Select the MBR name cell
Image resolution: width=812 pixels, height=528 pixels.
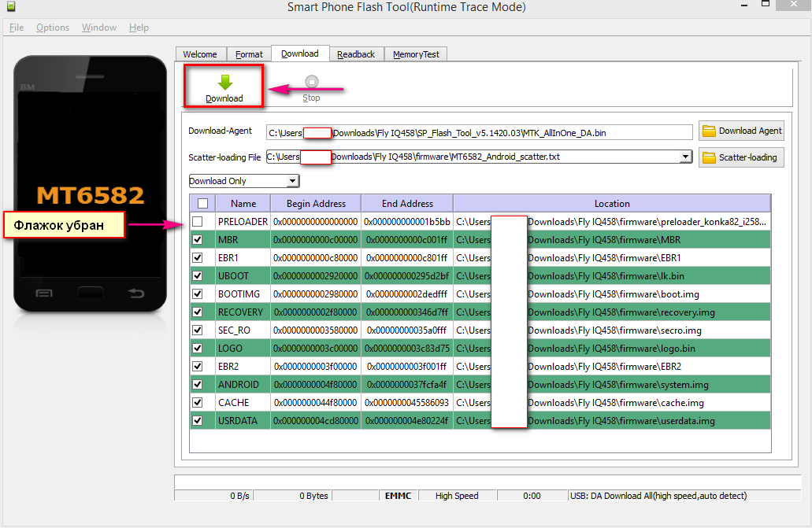pyautogui.click(x=243, y=240)
